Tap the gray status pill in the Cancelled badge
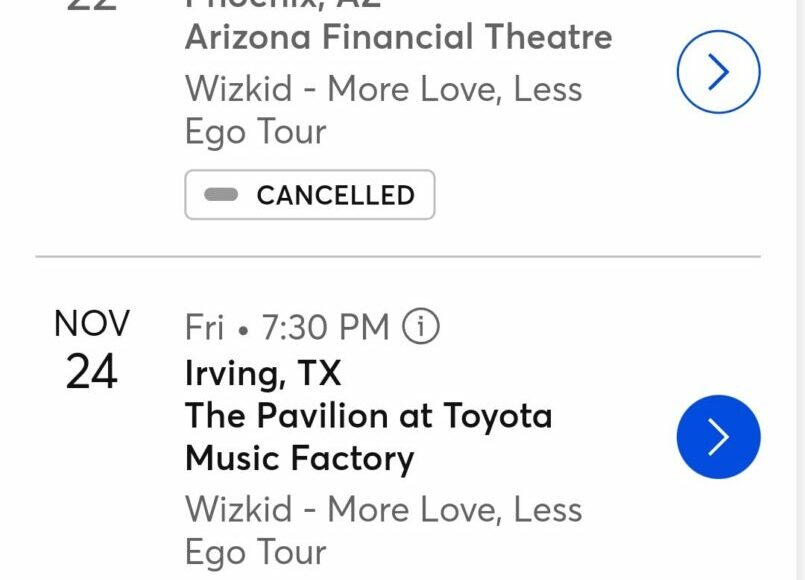805x580 pixels. 221,195
